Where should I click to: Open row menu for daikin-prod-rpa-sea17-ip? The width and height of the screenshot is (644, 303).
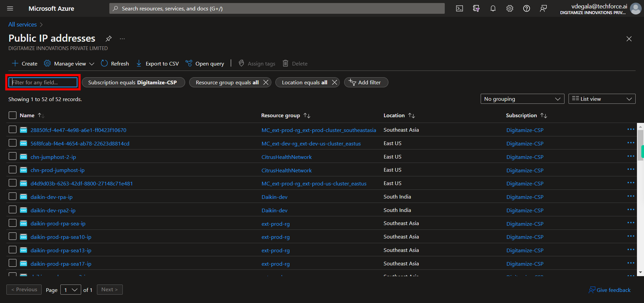coord(631,263)
